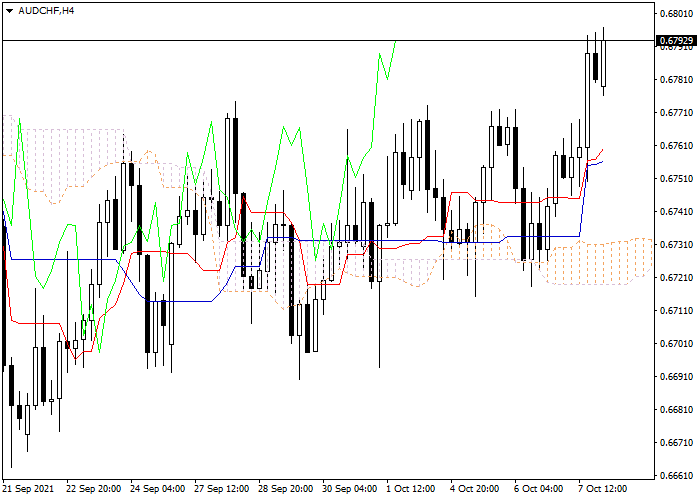Click the 0.66910 price axis label

pos(676,377)
